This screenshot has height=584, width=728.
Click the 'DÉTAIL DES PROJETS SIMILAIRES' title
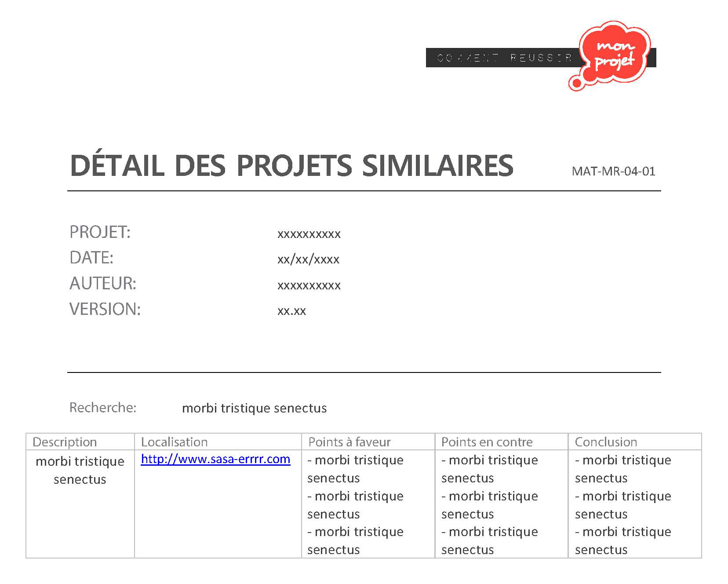tap(291, 166)
